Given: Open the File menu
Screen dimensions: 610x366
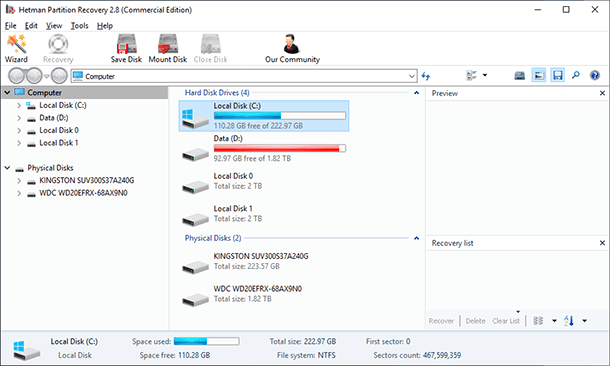Looking at the screenshot, I should [11, 26].
